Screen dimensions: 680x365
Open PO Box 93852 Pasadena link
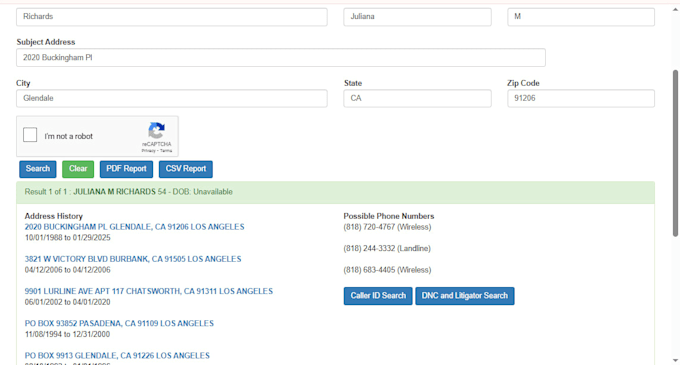click(119, 323)
